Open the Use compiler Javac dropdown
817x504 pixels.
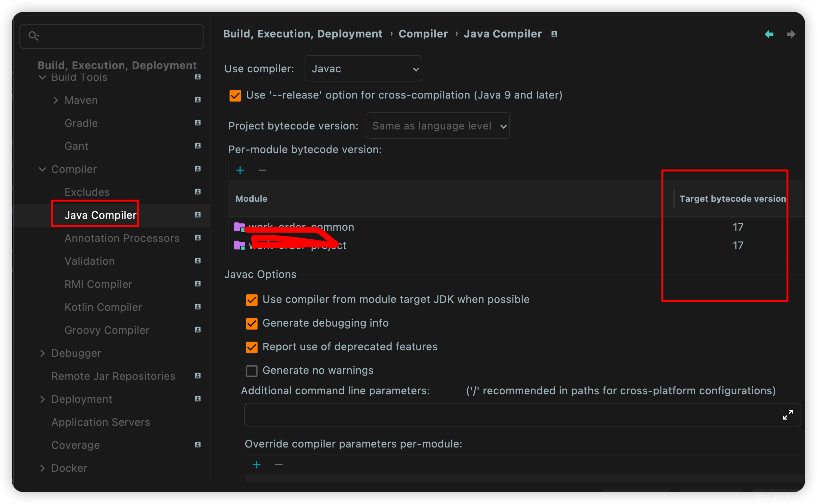tap(363, 69)
